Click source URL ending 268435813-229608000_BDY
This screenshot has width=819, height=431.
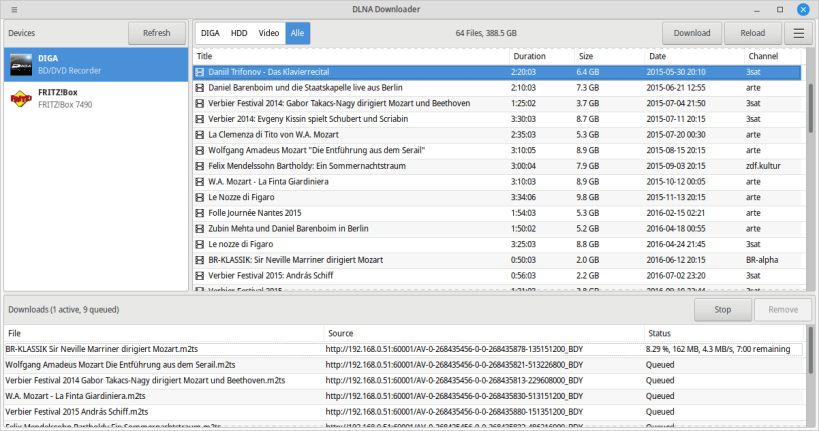454,380
